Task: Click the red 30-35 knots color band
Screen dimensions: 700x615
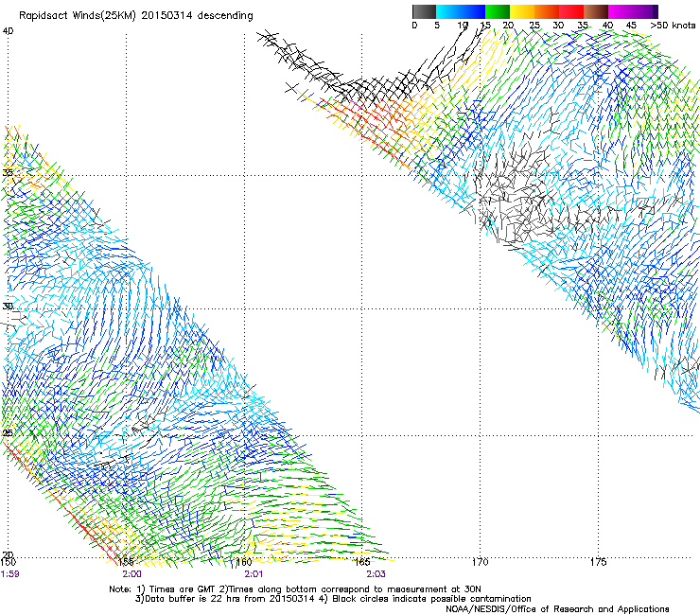Action: 571,11
